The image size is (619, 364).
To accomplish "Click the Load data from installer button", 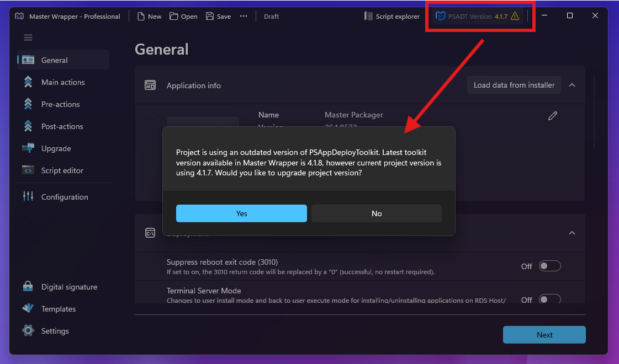I will point(514,85).
